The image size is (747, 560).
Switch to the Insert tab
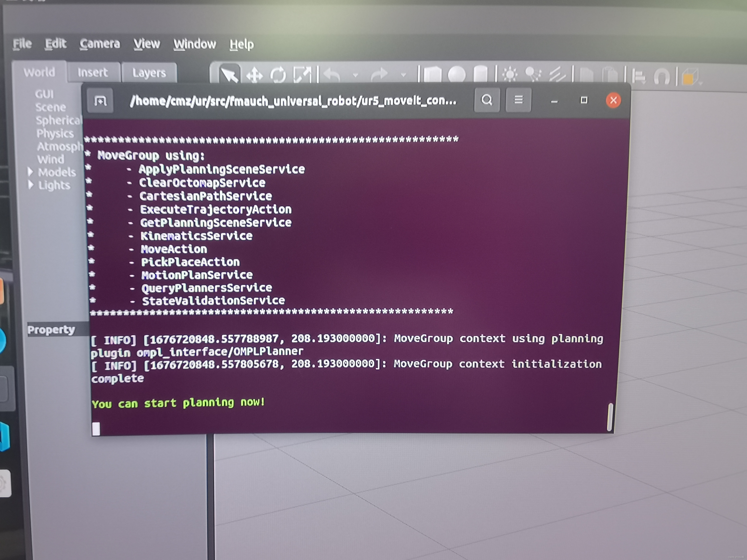[x=93, y=73]
